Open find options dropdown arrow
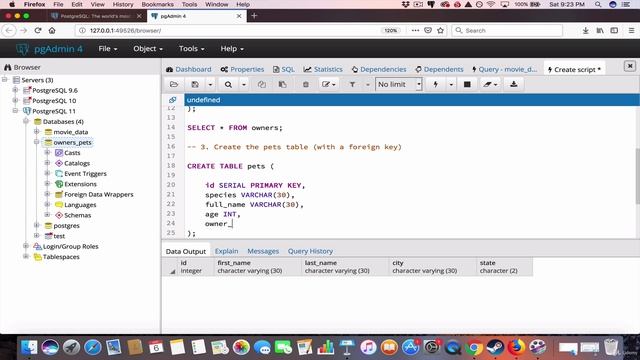The height and width of the screenshot is (360, 640). click(244, 84)
